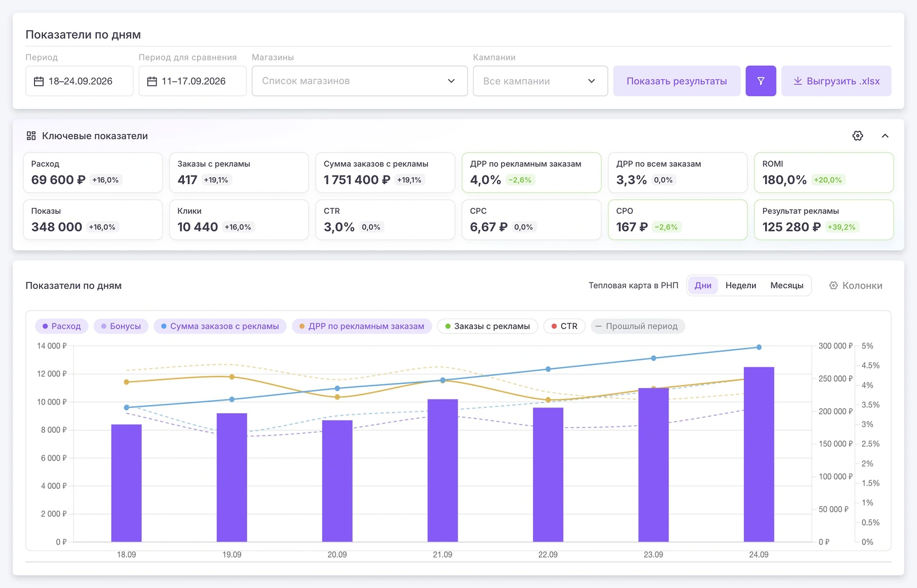Click the purple bar for 24.09
917x588 pixels.
pos(759,454)
